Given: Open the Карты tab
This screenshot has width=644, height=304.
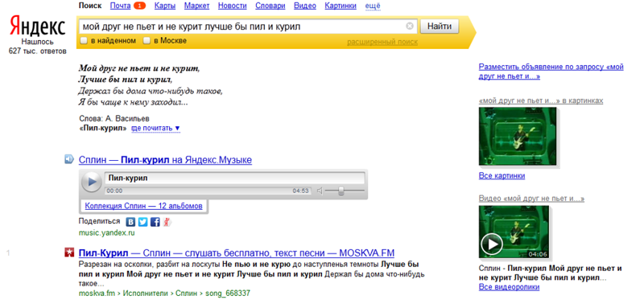Looking at the screenshot, I should pos(165,6).
